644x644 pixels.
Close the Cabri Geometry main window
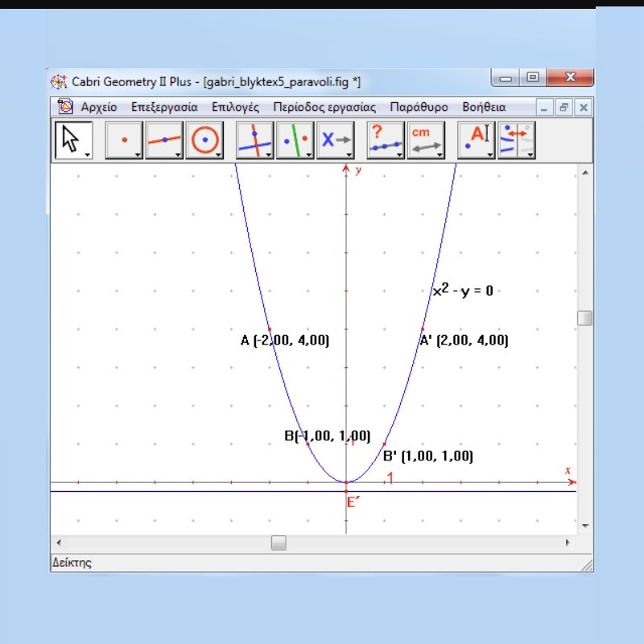click(571, 77)
